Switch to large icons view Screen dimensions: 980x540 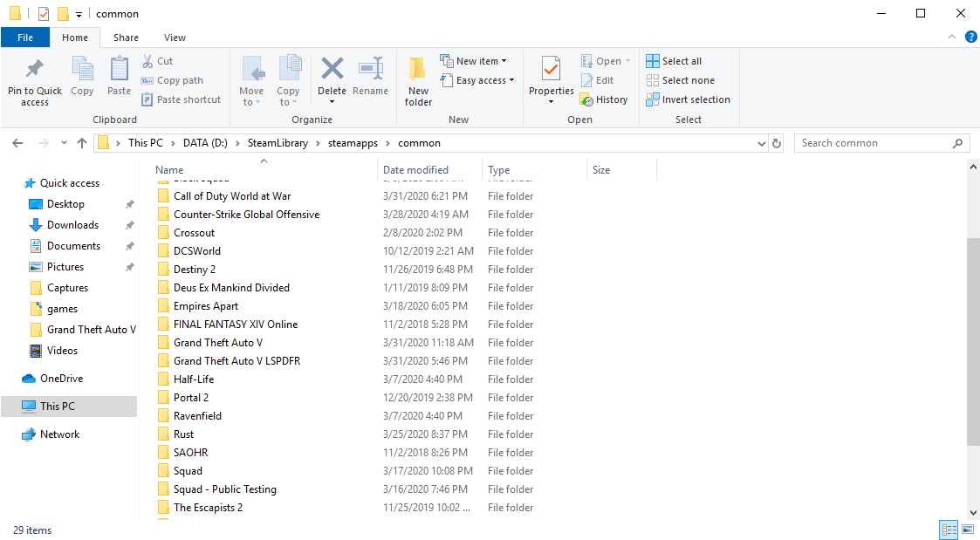[967, 530]
